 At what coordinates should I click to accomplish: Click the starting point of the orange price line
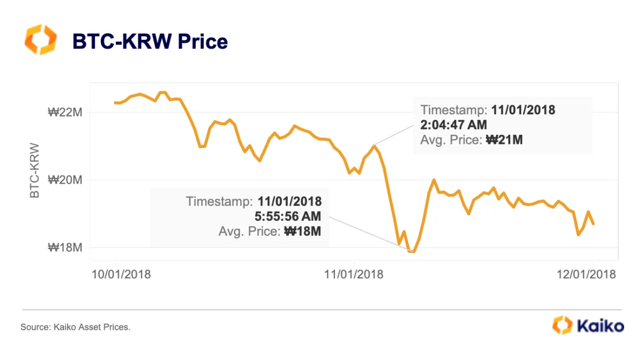click(x=115, y=103)
